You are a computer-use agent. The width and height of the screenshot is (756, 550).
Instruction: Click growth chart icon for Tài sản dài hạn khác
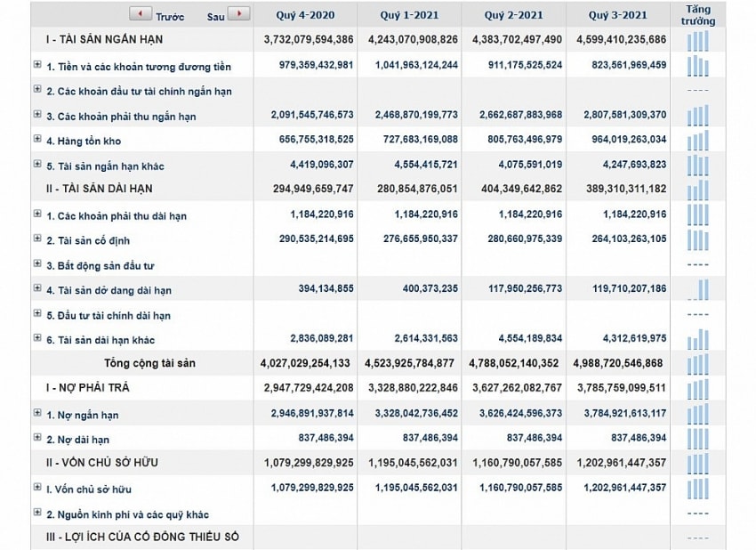click(x=699, y=339)
